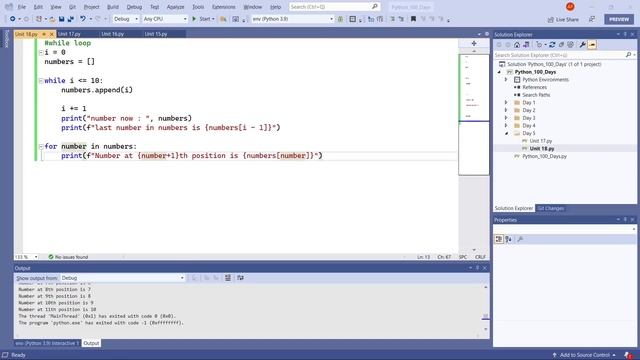The image size is (640, 360).
Task: Expand Python Environments node
Action: [506, 80]
